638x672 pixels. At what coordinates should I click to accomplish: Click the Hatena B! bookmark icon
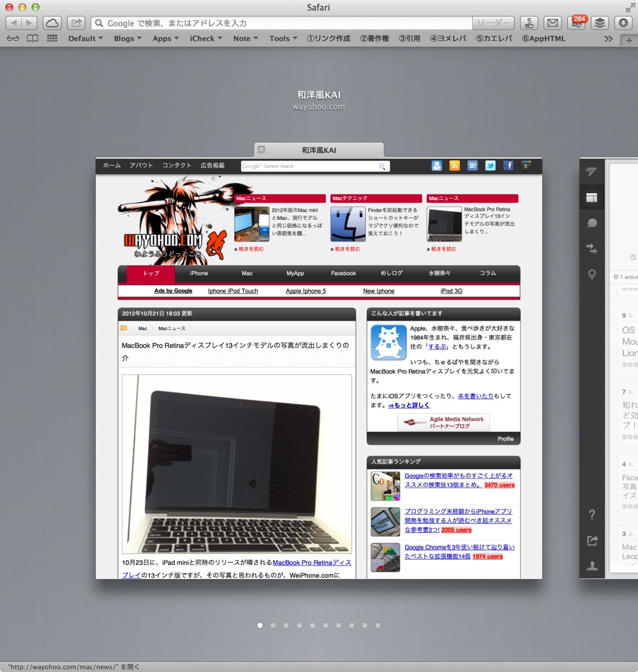pos(472,165)
